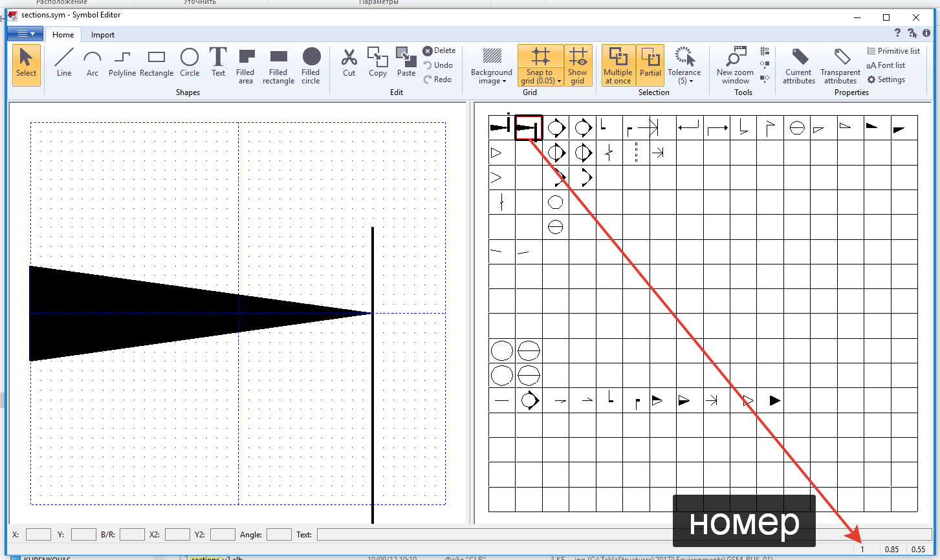Open Current attributes
Viewport: 940px width, 560px height.
pos(798,65)
